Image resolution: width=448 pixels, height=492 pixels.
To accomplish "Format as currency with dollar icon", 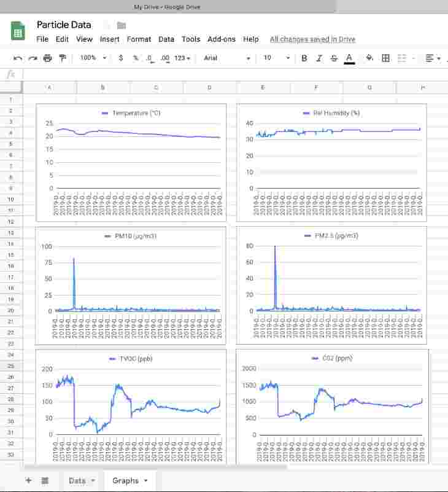I will coord(121,58).
